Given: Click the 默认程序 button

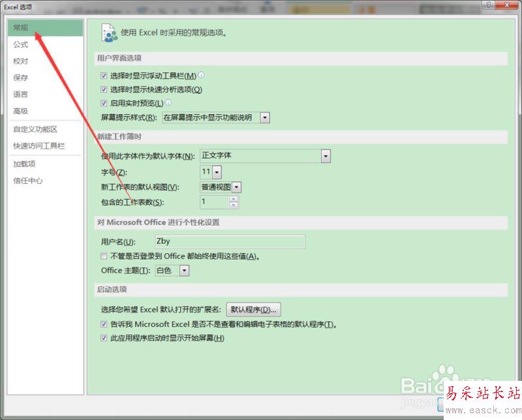Looking at the screenshot, I should click(x=254, y=310).
